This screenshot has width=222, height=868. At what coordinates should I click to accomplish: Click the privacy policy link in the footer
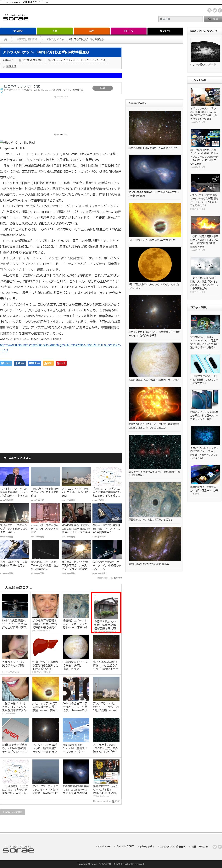pyautogui.click(x=147, y=846)
